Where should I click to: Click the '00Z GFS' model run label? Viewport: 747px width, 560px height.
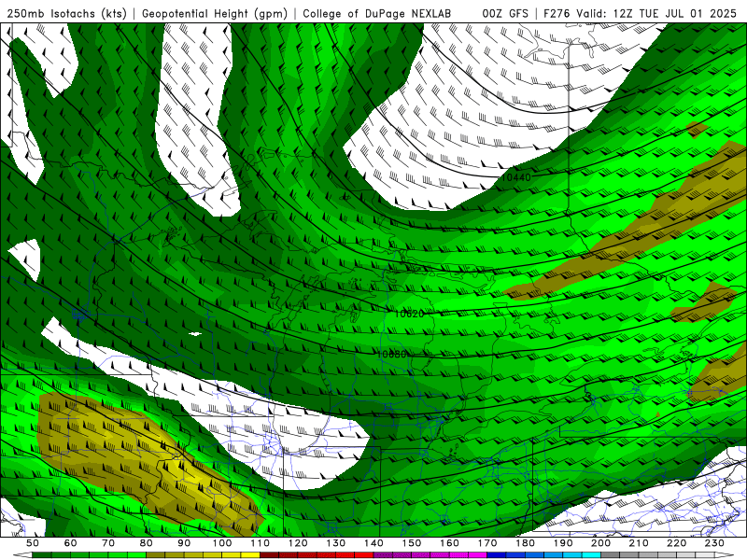click(x=505, y=13)
